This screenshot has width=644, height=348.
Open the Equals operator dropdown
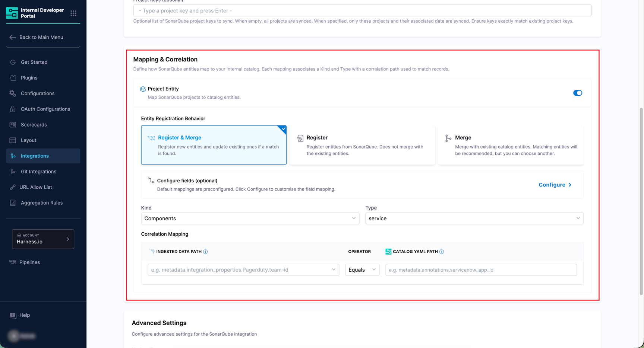pyautogui.click(x=362, y=270)
